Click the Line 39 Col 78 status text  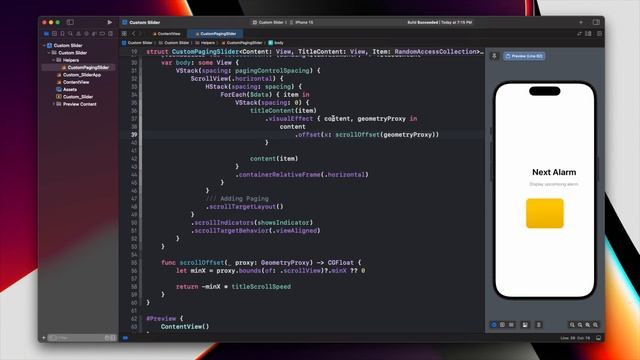click(575, 338)
